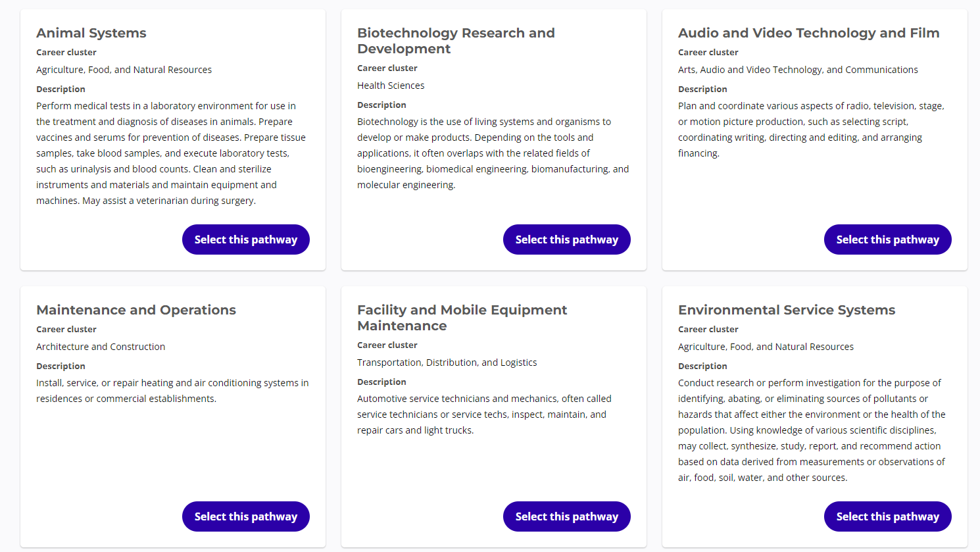Click the Health Sciences career cluster text
980x552 pixels.
[x=391, y=86]
